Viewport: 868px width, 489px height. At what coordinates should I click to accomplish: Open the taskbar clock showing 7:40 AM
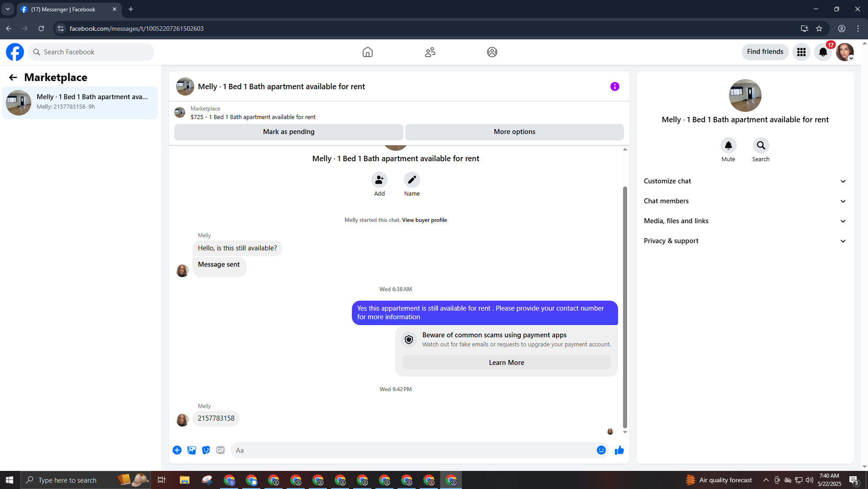[830, 480]
